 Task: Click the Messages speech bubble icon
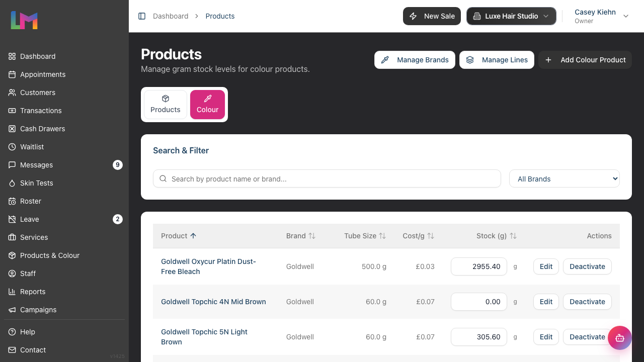click(12, 165)
